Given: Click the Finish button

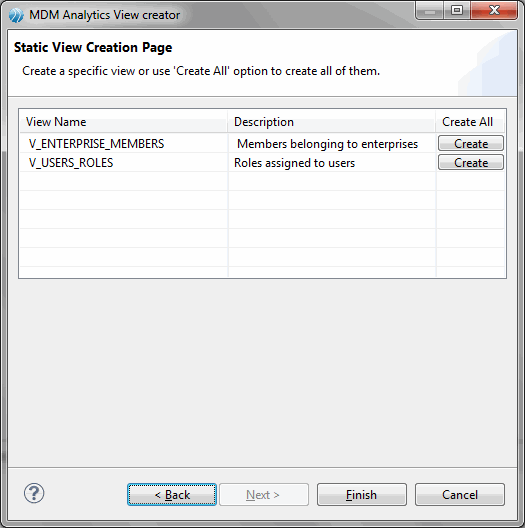Looking at the screenshot, I should (362, 495).
